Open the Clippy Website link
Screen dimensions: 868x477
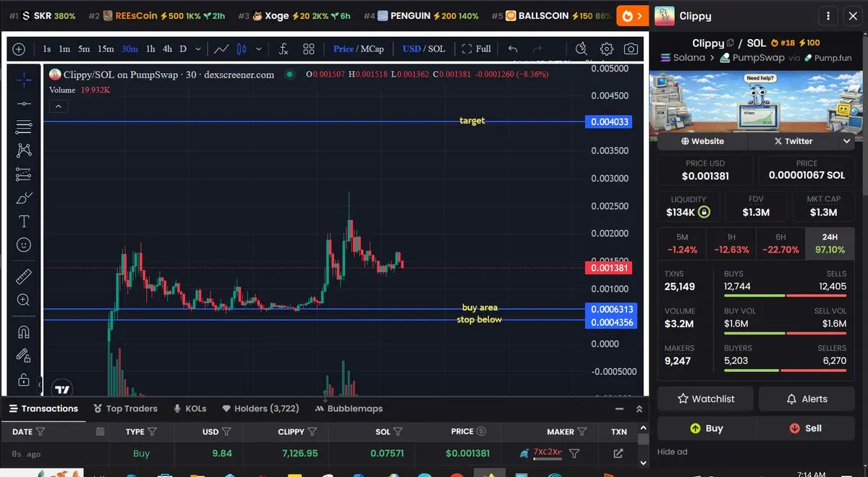[x=702, y=141]
